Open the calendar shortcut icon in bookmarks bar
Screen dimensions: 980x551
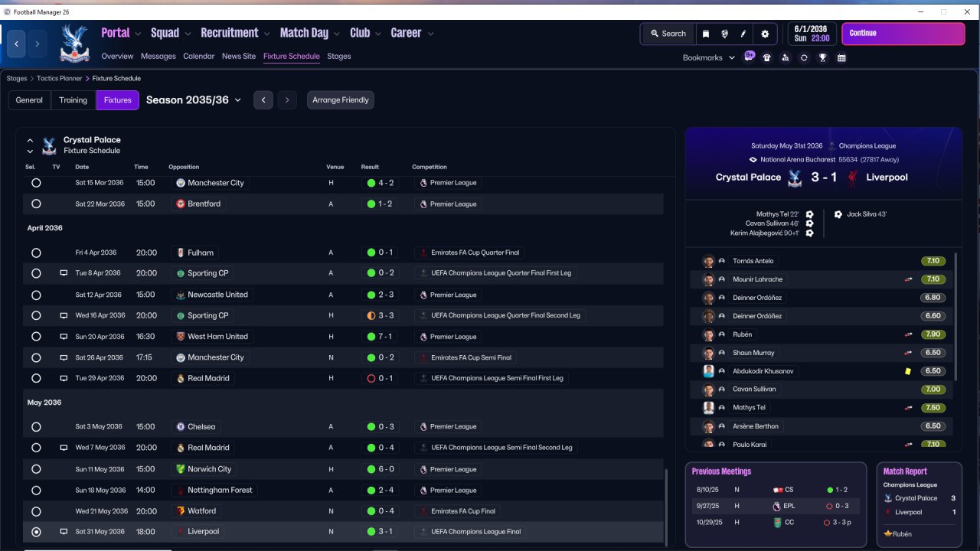pos(841,57)
